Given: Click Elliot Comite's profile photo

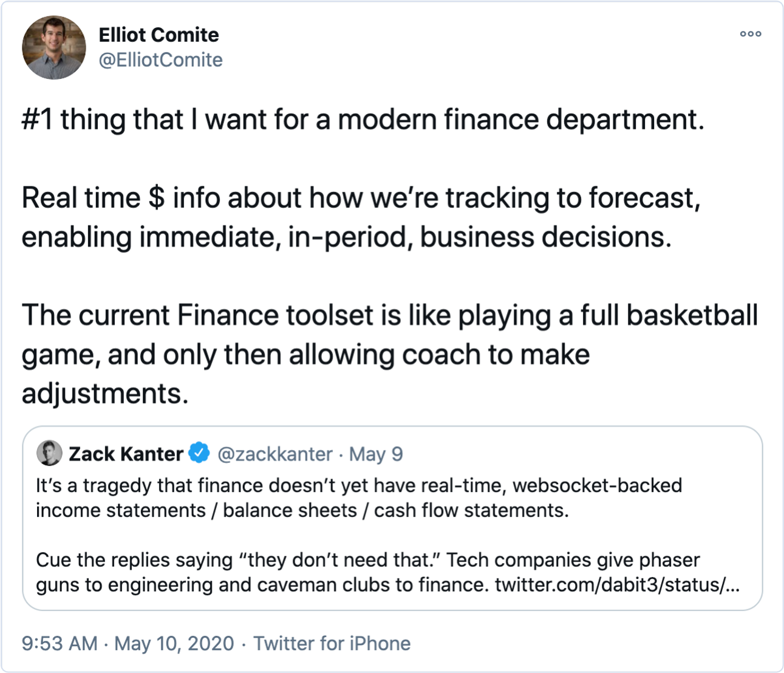Looking at the screenshot, I should point(53,47).
